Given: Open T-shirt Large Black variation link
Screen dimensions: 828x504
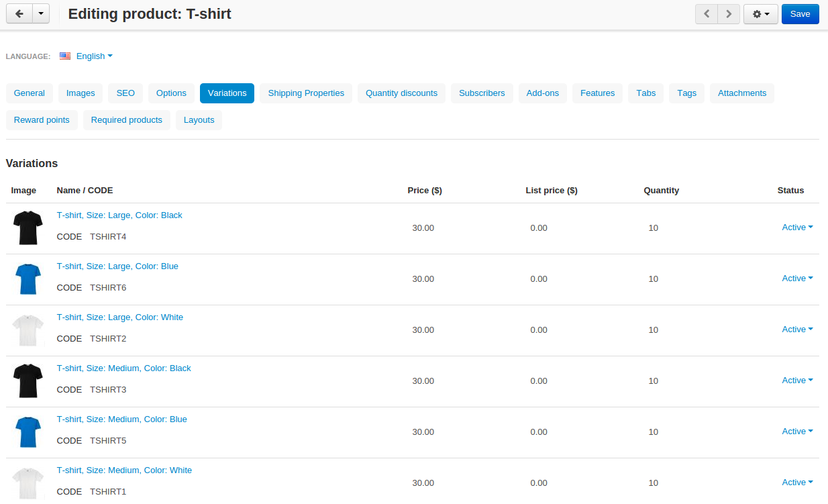Looking at the screenshot, I should click(119, 215).
